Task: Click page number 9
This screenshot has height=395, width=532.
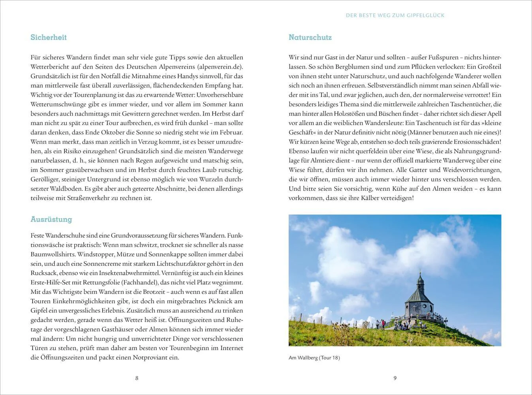Action: pyautogui.click(x=395, y=378)
